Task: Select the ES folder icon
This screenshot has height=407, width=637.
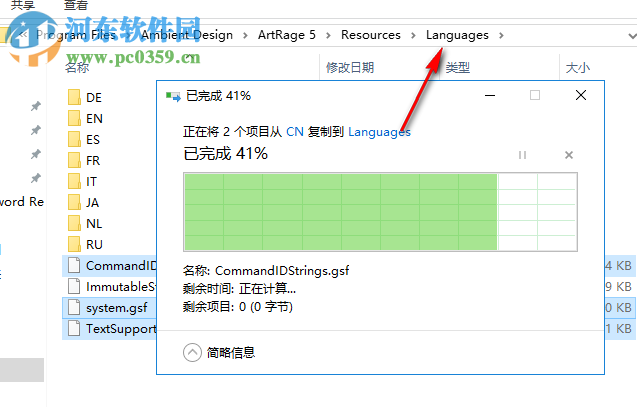Action: pos(74,139)
